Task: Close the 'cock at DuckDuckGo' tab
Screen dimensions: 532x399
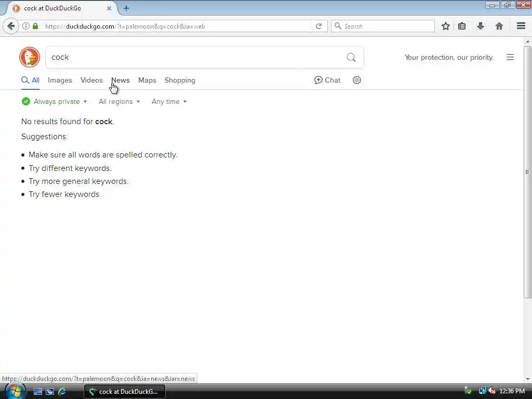Action: pos(109,8)
